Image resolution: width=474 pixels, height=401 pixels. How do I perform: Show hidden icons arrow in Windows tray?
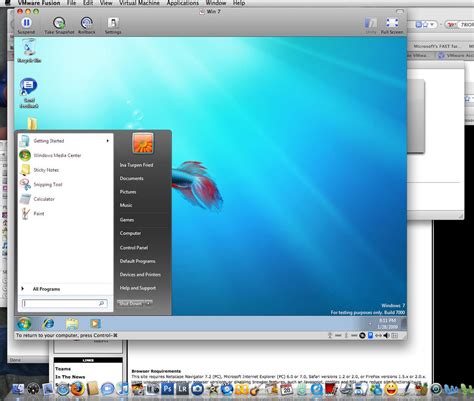(x=370, y=324)
